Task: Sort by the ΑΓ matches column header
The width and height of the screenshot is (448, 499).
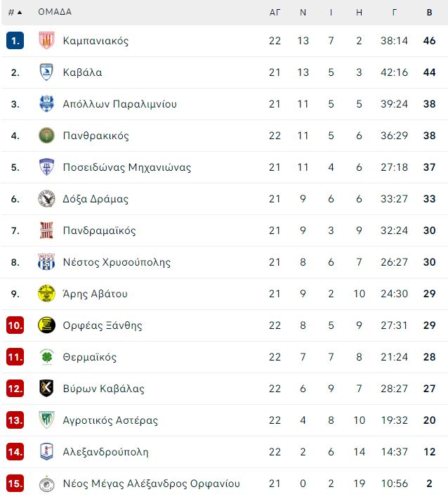Action: click(x=275, y=13)
